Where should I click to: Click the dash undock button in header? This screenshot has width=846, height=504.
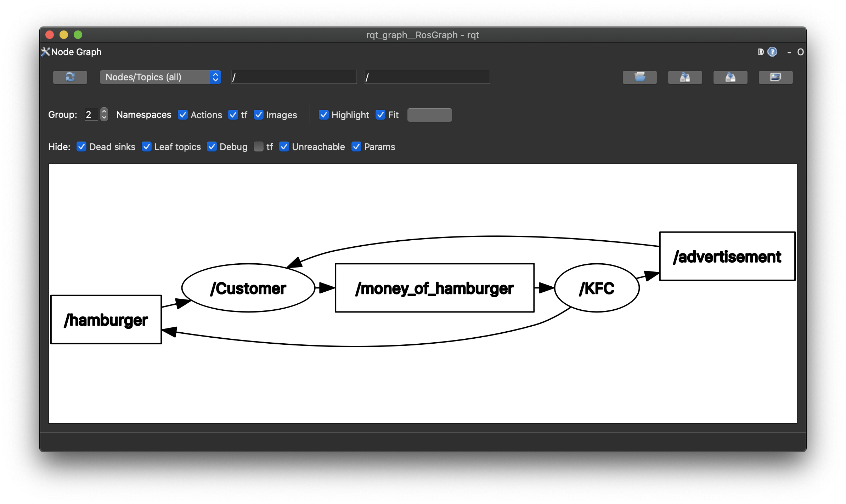[x=789, y=52]
